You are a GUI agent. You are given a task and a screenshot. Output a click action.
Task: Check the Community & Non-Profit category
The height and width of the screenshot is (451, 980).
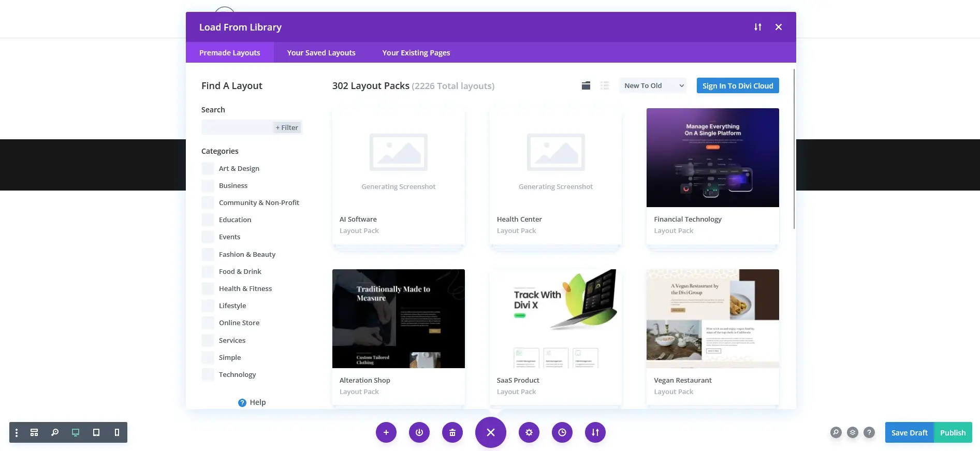pyautogui.click(x=208, y=202)
